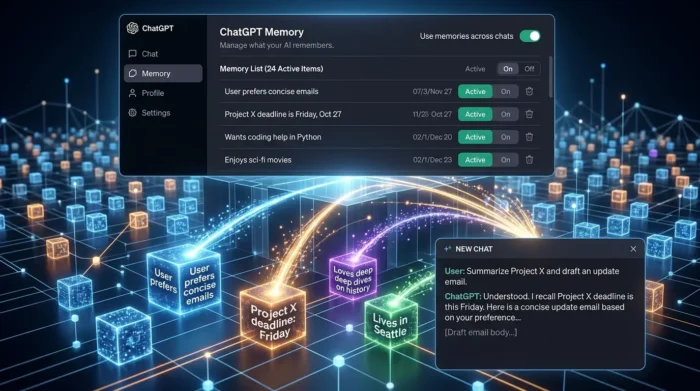Click the Memory icon in the sidebar

click(132, 73)
